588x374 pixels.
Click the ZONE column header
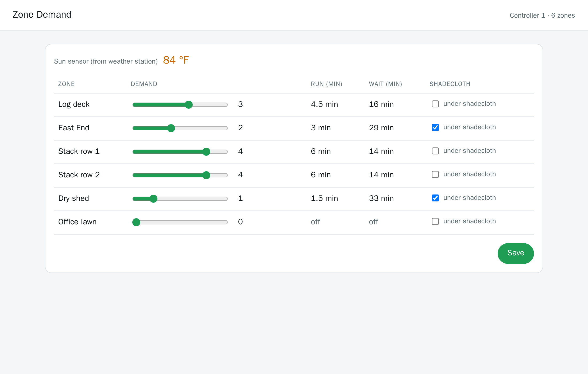point(66,84)
